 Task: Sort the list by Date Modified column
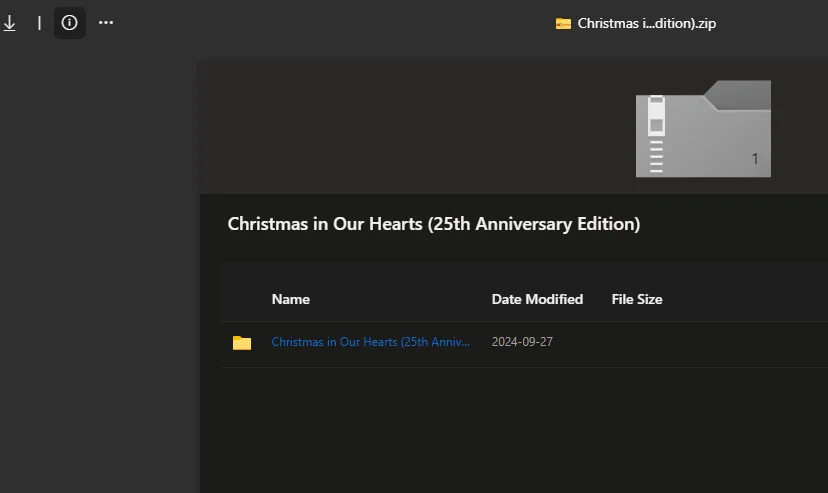537,299
